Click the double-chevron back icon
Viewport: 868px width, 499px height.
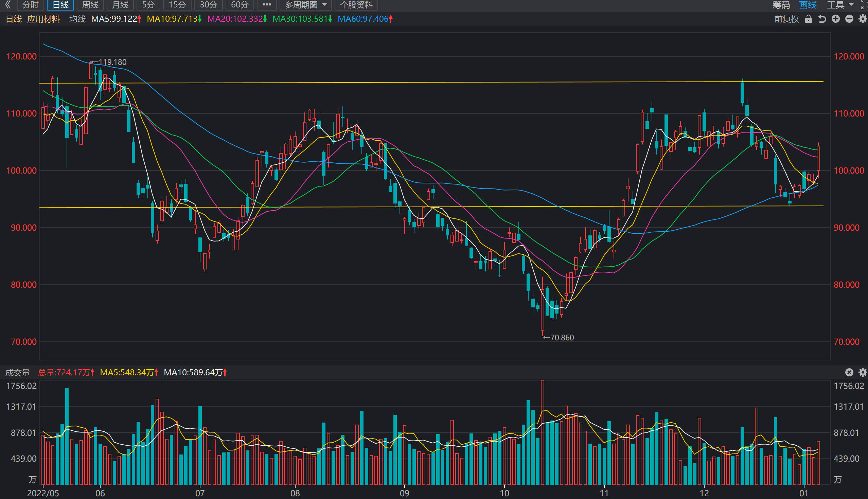[8, 5]
